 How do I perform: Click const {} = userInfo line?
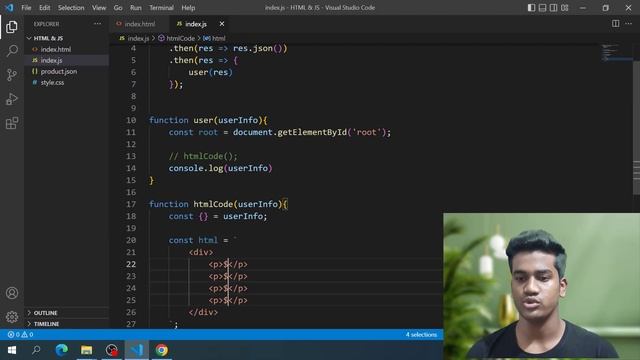click(x=218, y=216)
